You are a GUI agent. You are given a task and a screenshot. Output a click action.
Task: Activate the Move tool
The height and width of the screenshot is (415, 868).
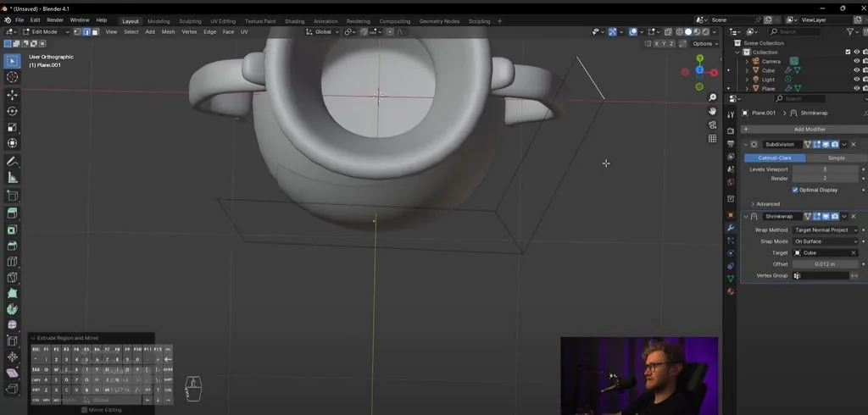point(12,95)
